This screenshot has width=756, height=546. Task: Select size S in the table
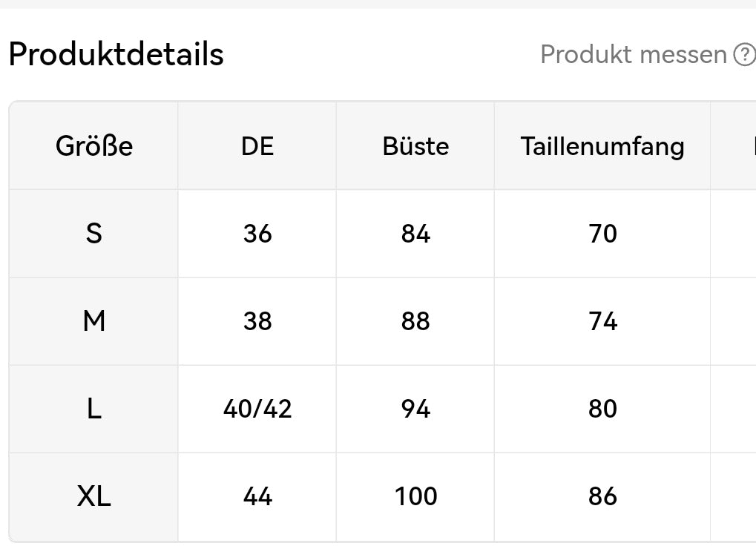click(94, 233)
